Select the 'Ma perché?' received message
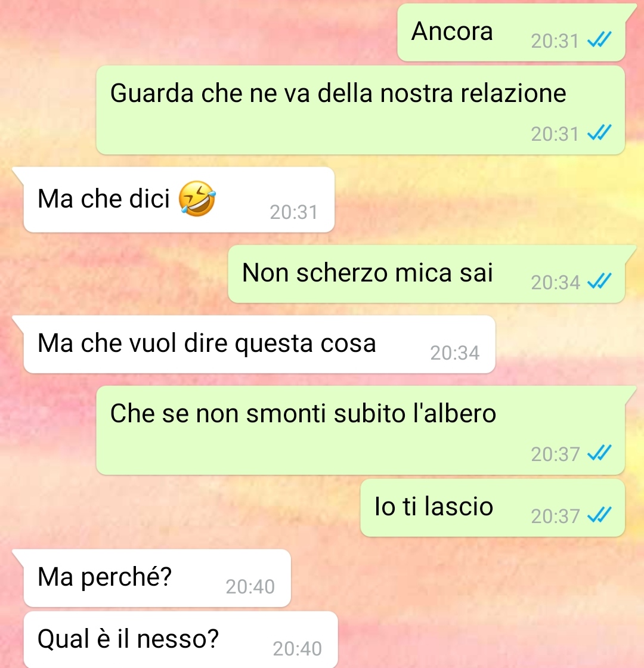 tap(157, 578)
